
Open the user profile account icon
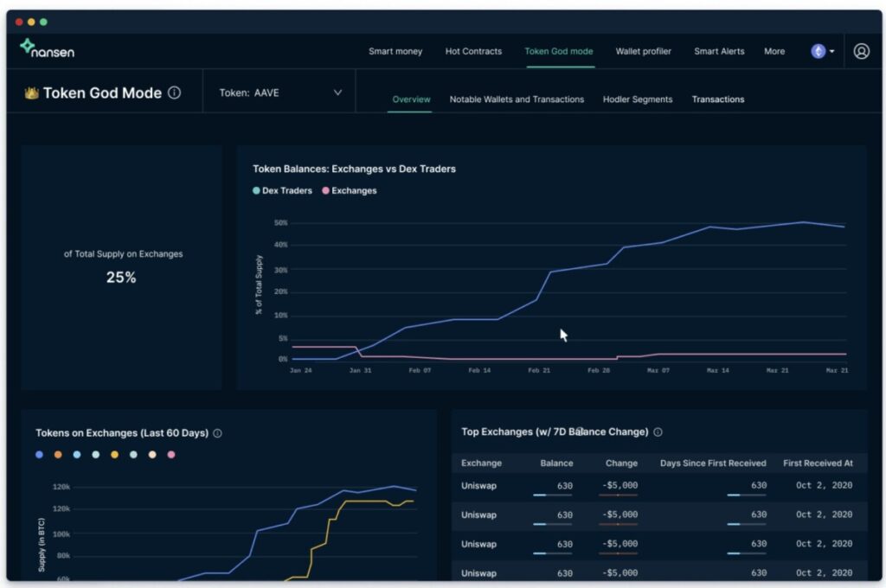tap(861, 51)
